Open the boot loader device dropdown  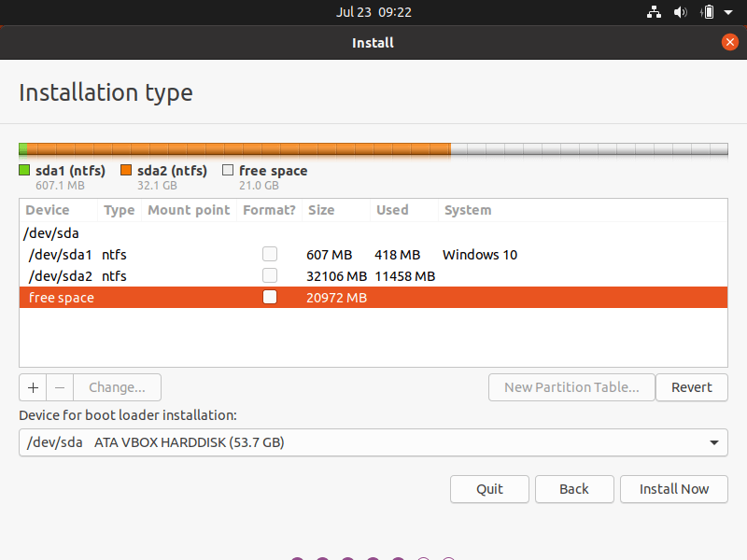[x=373, y=442]
